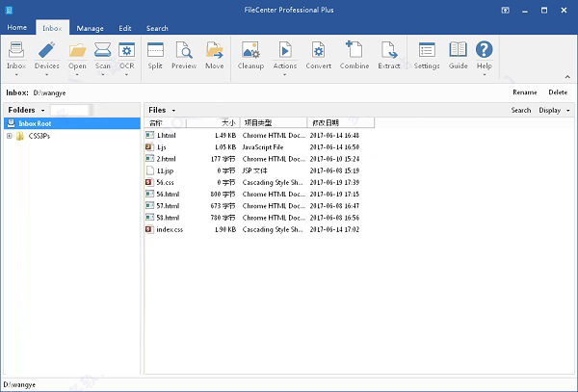This screenshot has width=578, height=392.
Task: Click the Inbox path D:\wangye
Action: [x=49, y=92]
